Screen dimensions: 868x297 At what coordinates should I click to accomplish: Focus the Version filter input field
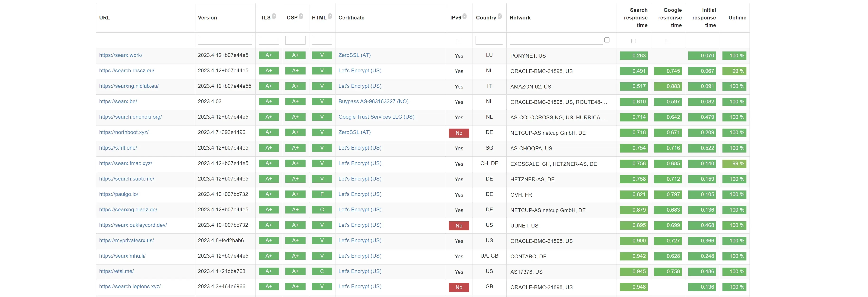tap(225, 40)
